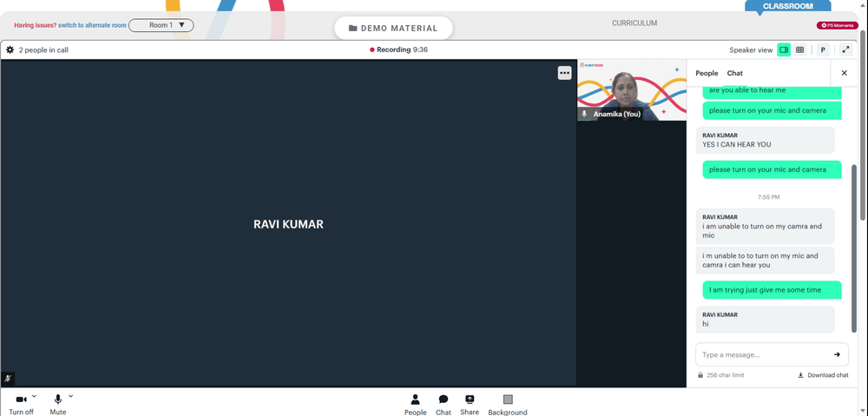Open the People icon in bottom bar
Image resolution: width=868 pixels, height=416 pixels.
coord(415,399)
